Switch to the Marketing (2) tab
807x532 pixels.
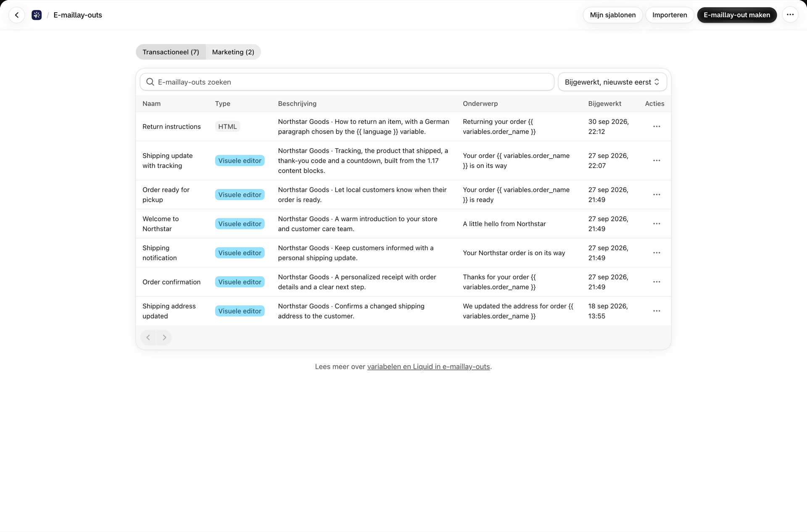233,52
